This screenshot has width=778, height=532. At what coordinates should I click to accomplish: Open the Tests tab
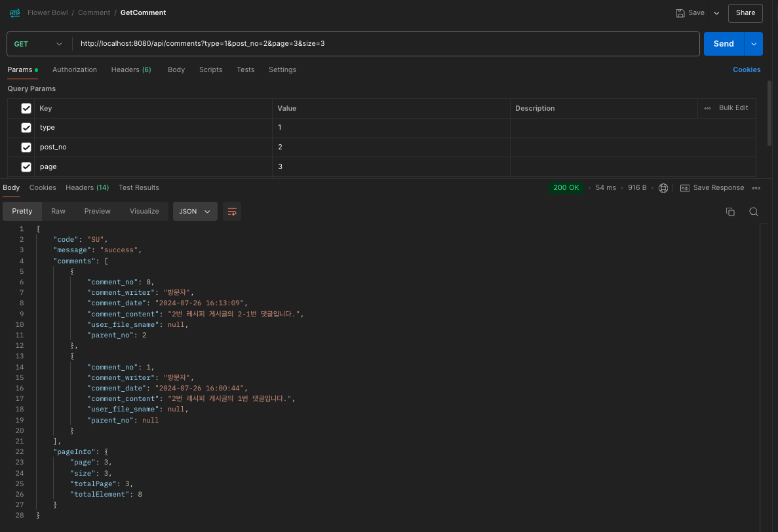pos(245,70)
